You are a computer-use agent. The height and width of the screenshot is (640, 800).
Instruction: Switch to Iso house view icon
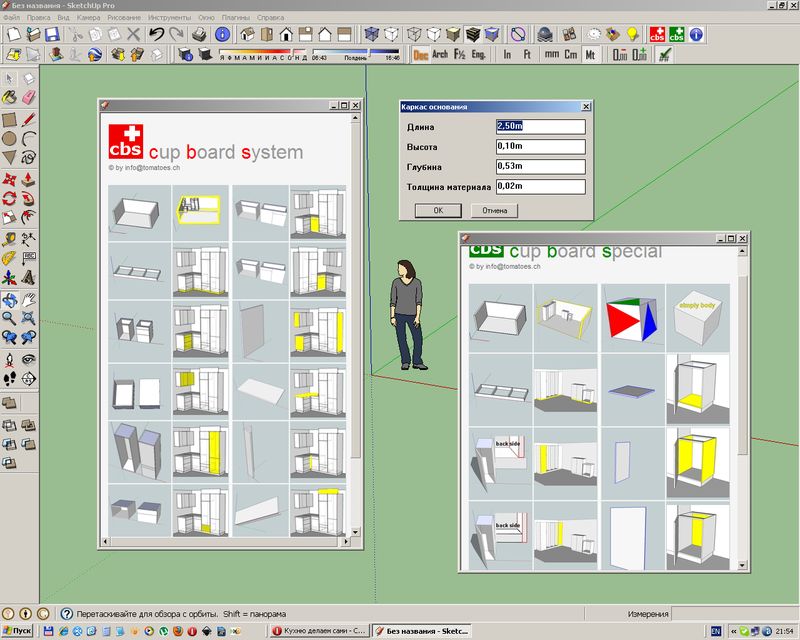247,35
